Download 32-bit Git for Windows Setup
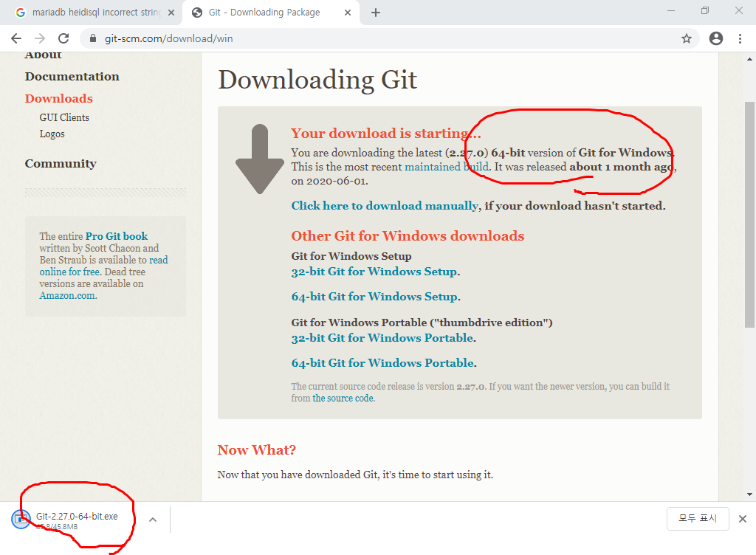 pyautogui.click(x=374, y=272)
